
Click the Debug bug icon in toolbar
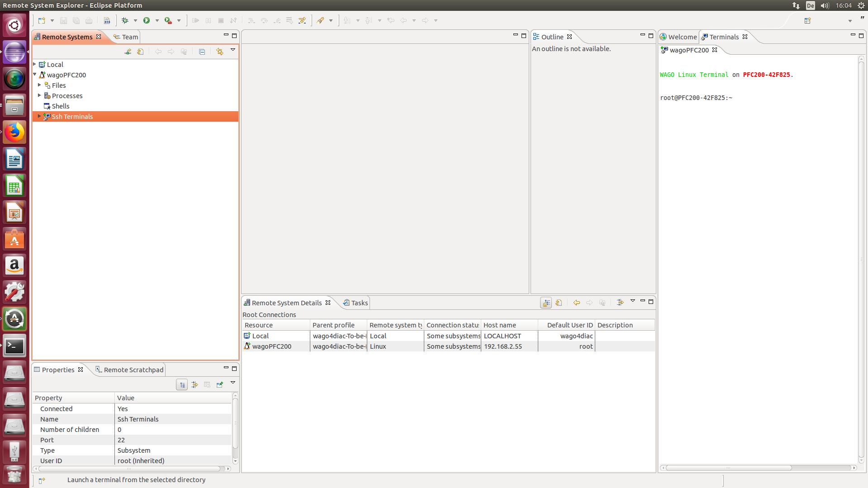[125, 20]
